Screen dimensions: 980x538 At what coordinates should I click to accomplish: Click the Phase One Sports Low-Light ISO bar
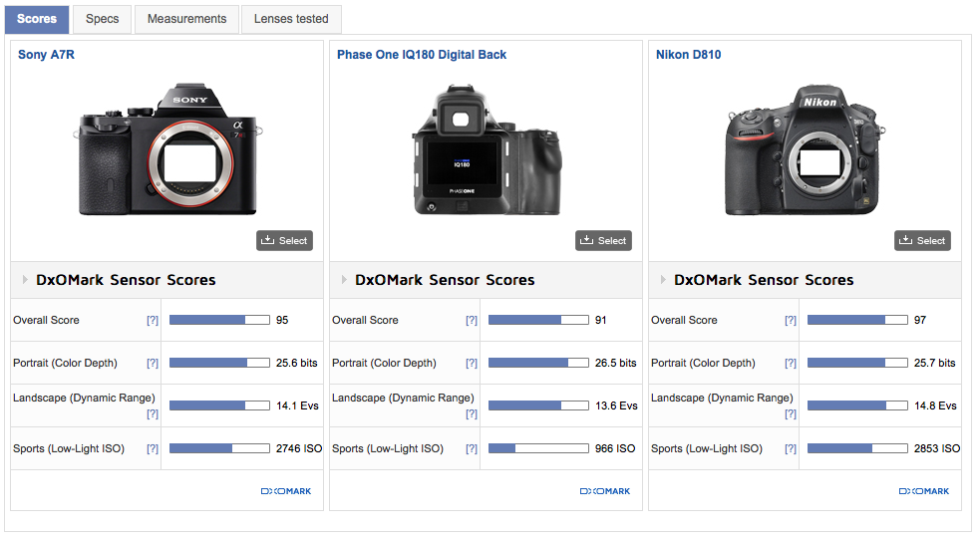pos(538,448)
